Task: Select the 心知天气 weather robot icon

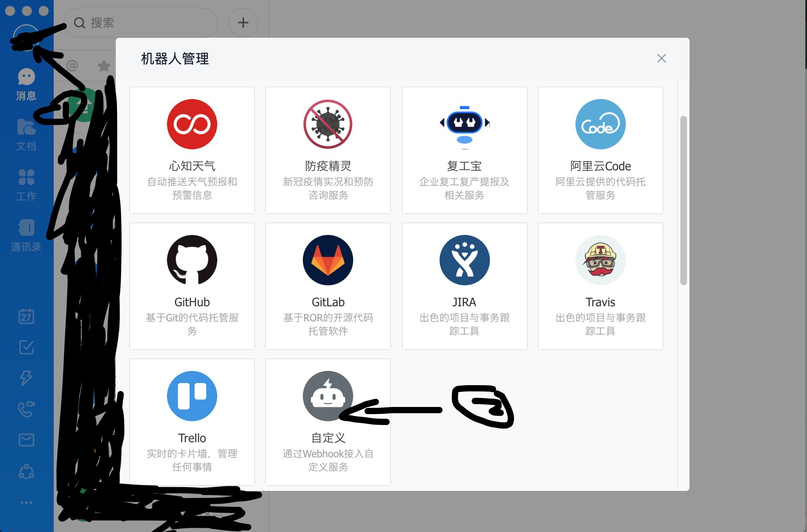Action: [x=192, y=125]
